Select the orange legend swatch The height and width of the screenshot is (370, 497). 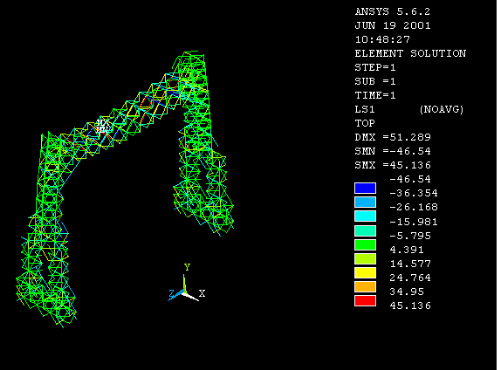365,287
